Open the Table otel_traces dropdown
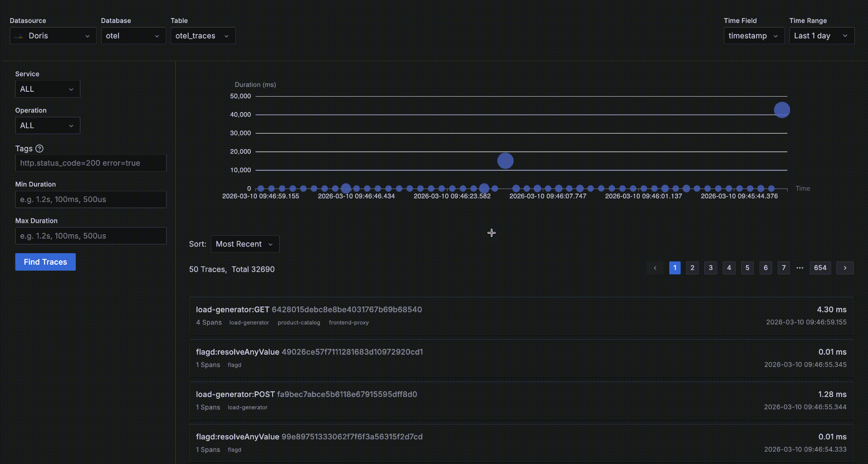The width and height of the screenshot is (868, 464). click(203, 36)
